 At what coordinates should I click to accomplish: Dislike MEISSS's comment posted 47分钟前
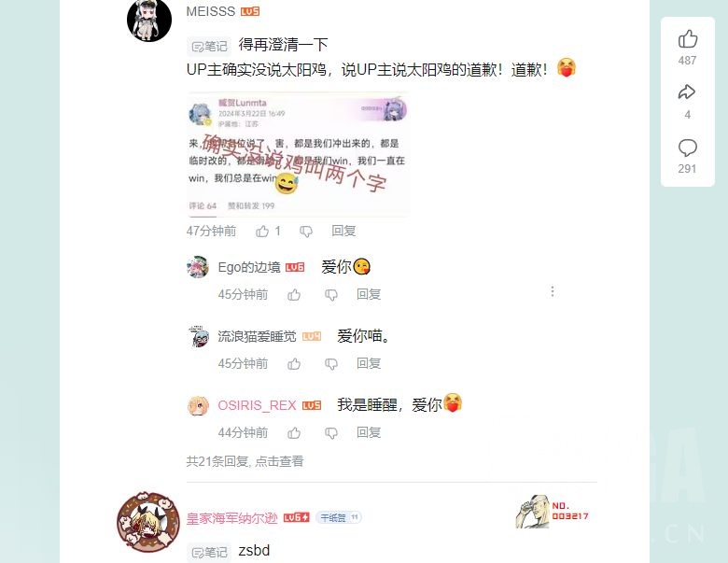[x=306, y=232]
